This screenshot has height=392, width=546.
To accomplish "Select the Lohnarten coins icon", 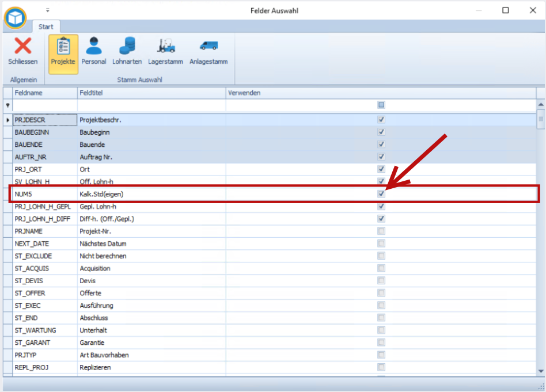I will click(127, 46).
